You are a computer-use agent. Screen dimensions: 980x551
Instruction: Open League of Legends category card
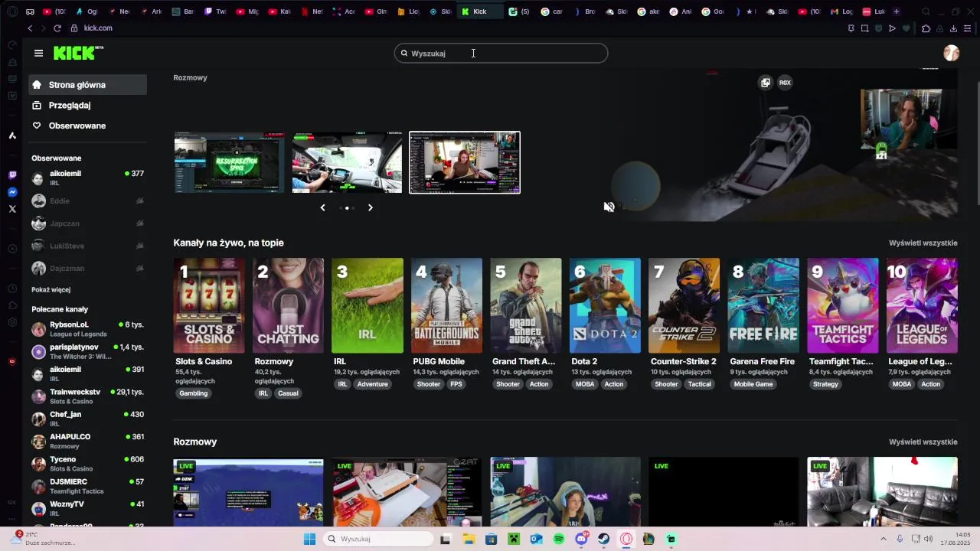click(x=922, y=305)
